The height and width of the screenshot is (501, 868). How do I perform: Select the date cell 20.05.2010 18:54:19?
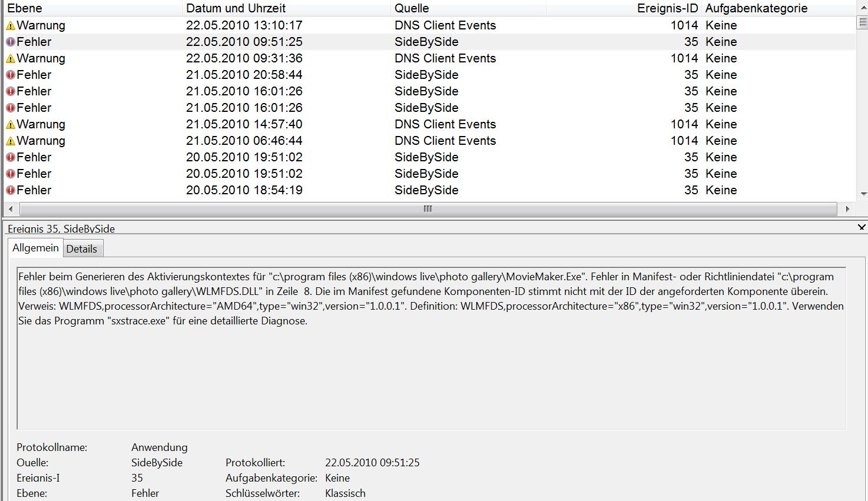(244, 190)
